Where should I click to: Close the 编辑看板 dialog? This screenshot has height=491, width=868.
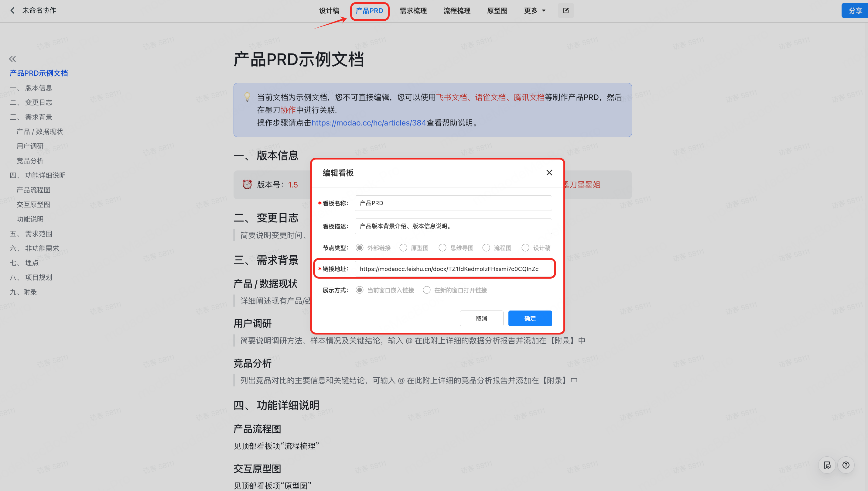pyautogui.click(x=549, y=173)
